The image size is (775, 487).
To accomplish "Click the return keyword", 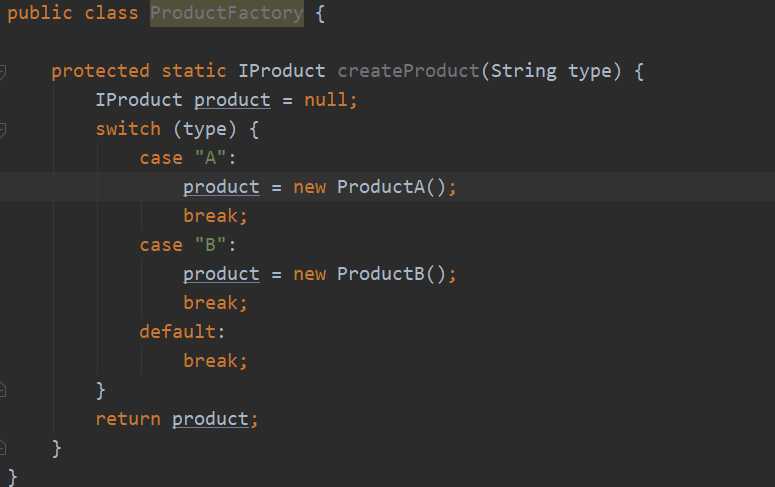I will point(128,419).
